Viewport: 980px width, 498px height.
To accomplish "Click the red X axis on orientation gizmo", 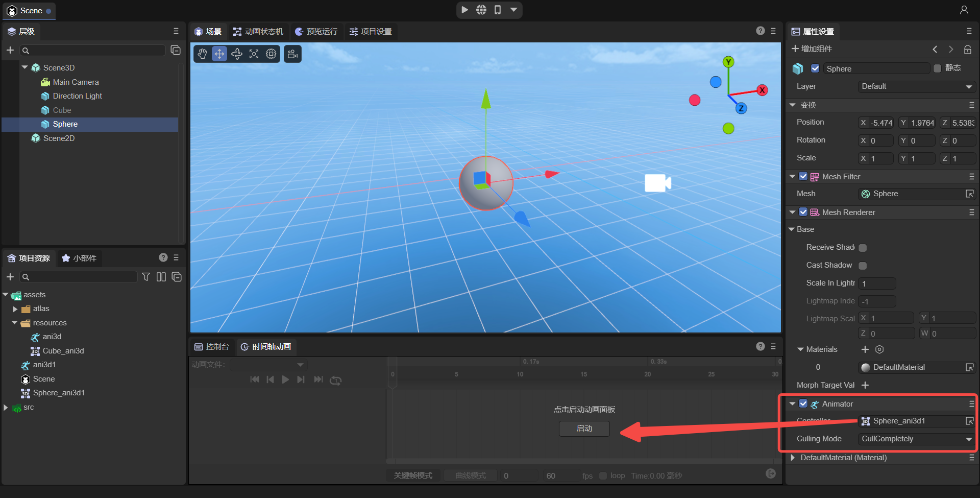I will (x=762, y=90).
